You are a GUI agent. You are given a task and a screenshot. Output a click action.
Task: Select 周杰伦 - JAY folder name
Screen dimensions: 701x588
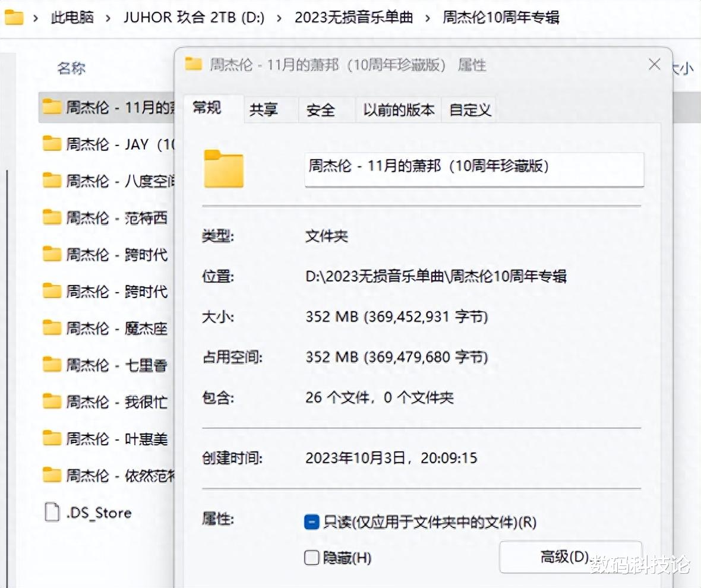[x=120, y=144]
